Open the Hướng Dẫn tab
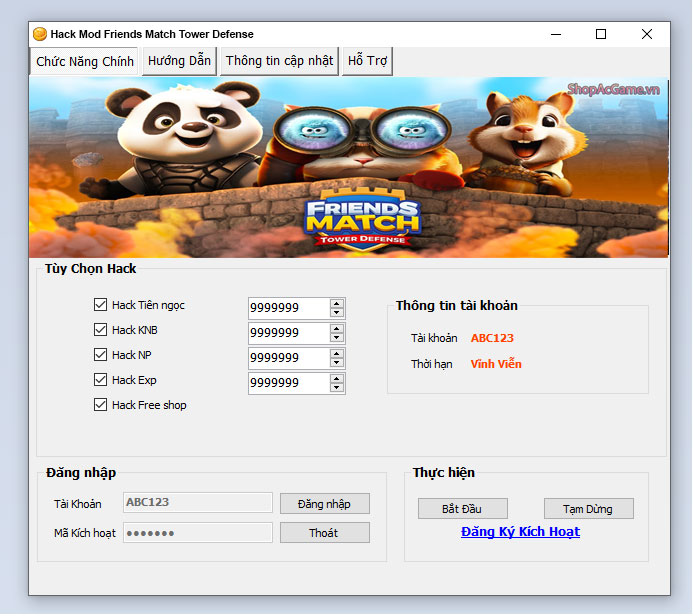 (179, 61)
